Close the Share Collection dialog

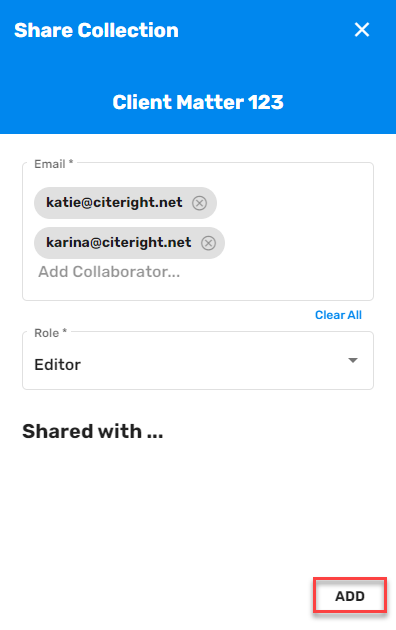click(362, 30)
